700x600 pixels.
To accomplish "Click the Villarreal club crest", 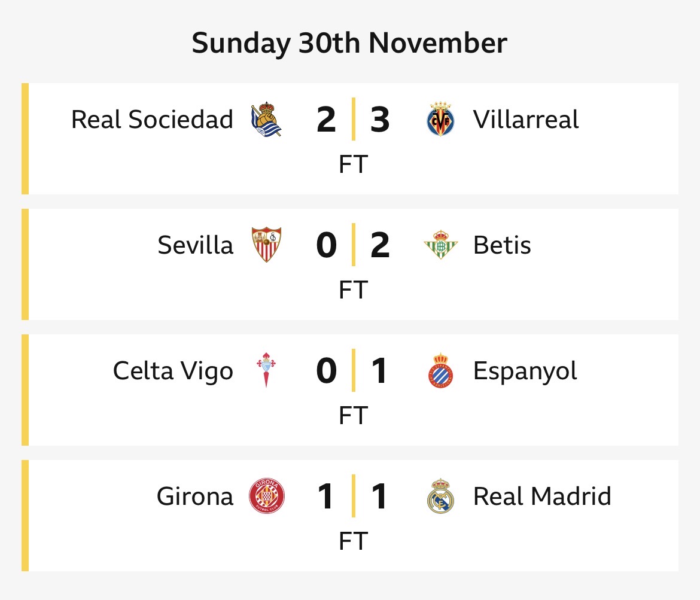I will 440,120.
